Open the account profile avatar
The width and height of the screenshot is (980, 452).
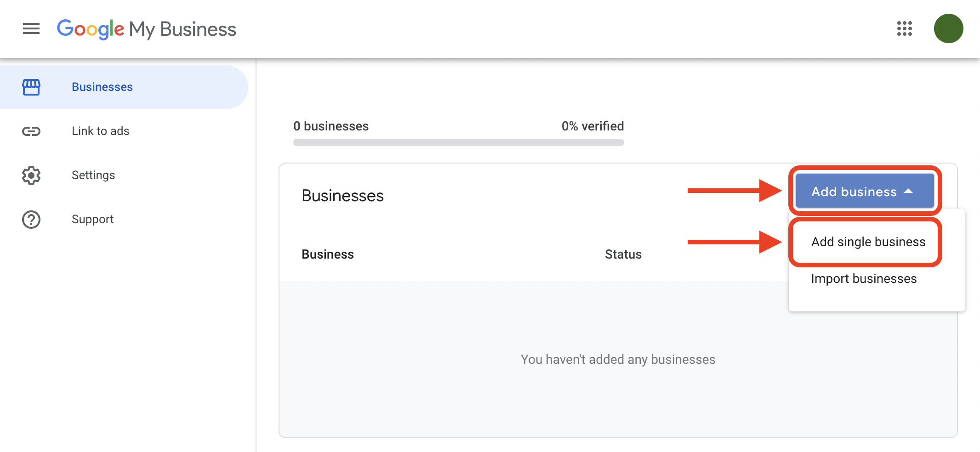pyautogui.click(x=949, y=28)
